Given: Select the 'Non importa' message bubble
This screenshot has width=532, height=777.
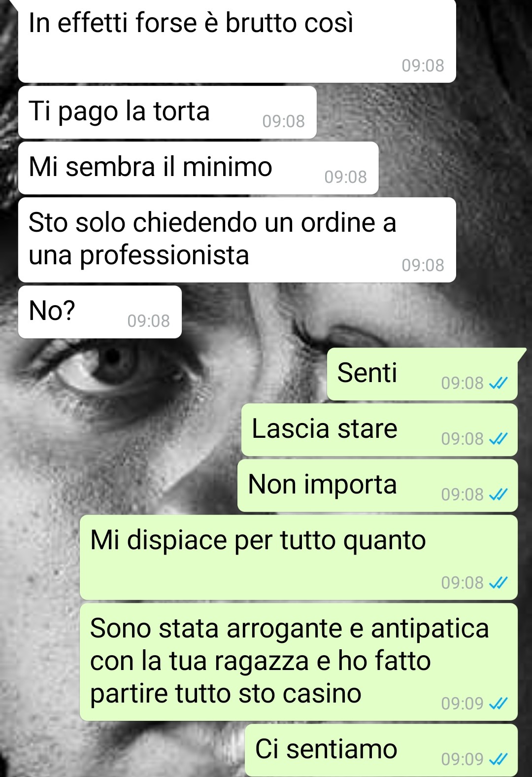Looking at the screenshot, I should tap(377, 486).
